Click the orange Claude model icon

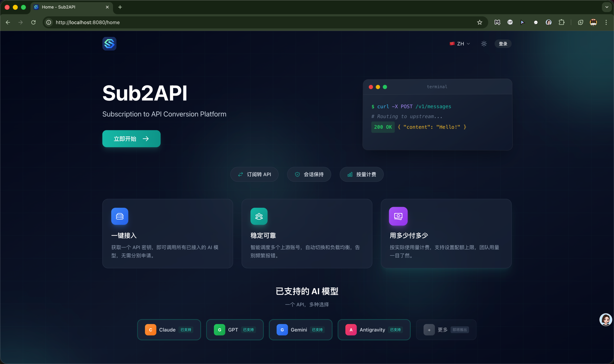(150, 330)
